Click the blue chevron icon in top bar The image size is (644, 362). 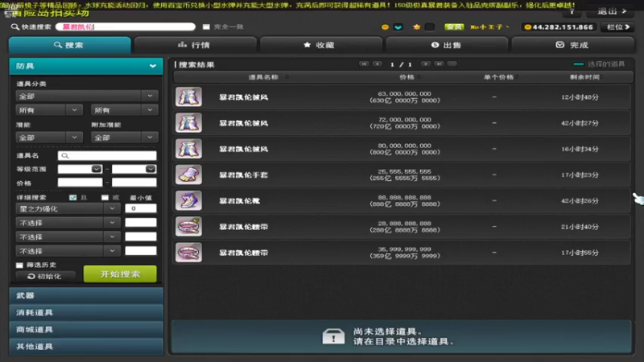398,27
